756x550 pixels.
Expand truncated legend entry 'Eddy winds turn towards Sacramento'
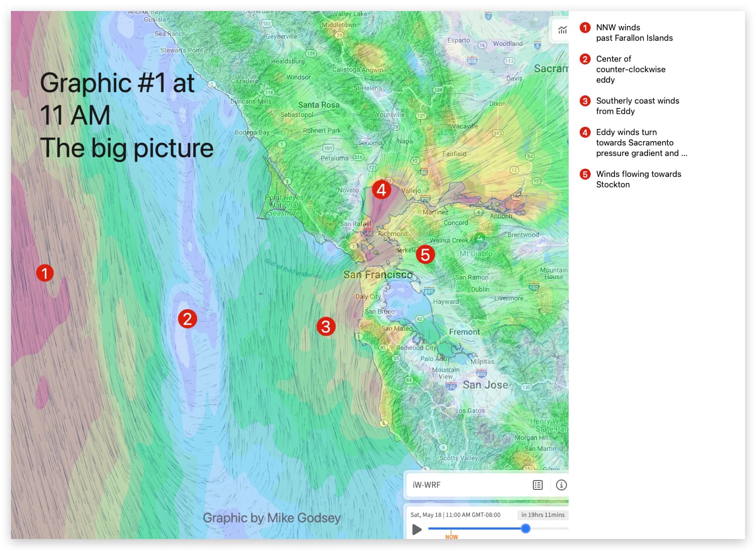click(641, 143)
